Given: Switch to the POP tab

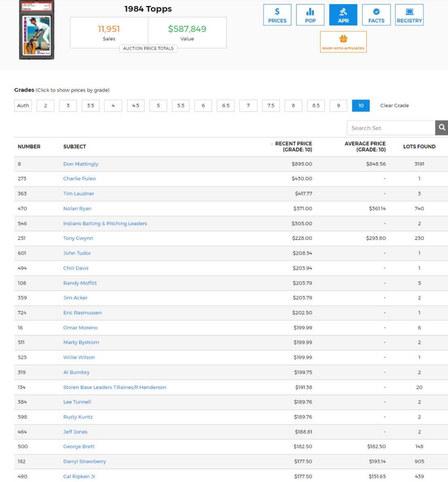Looking at the screenshot, I should [310, 15].
